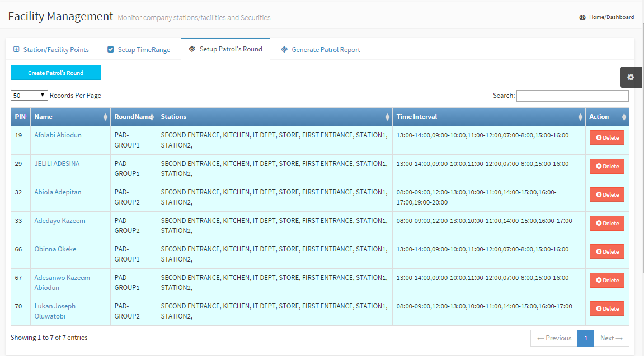Viewport: 644px width, 356px height.
Task: Sort by Time Interval column arrows
Action: (x=580, y=117)
